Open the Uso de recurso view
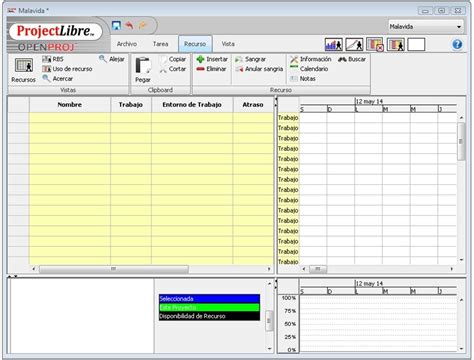This screenshot has height=360, width=474. click(x=67, y=69)
